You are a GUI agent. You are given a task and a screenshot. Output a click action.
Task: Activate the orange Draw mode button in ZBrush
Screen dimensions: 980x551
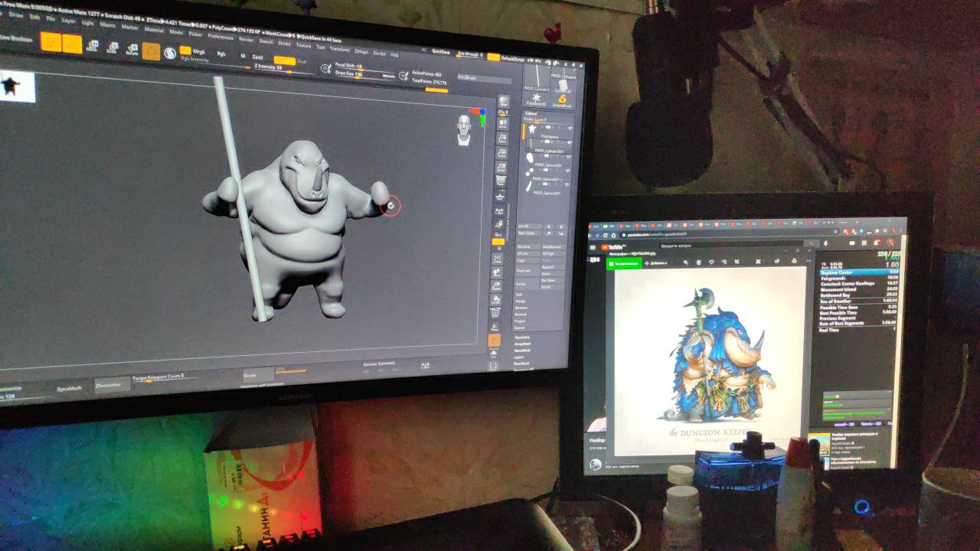click(72, 44)
